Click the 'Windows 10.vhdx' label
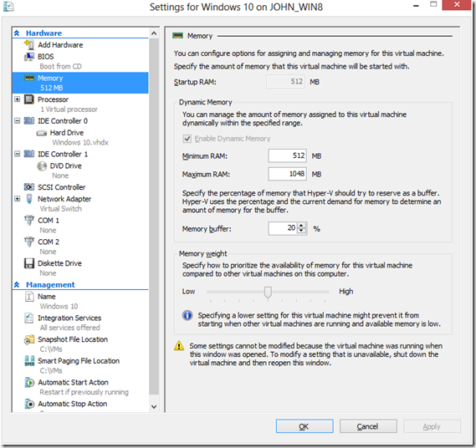Image resolution: width=476 pixels, height=448 pixels. pos(80,143)
